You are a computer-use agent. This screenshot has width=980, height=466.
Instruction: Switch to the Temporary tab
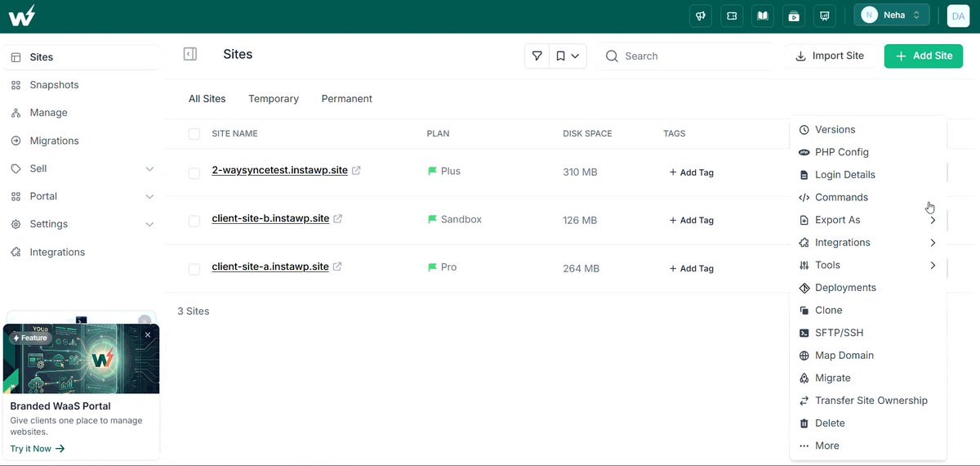274,99
